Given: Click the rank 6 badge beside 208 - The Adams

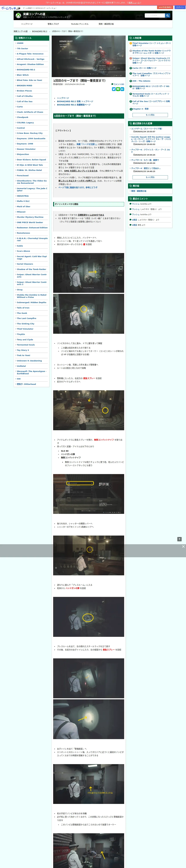Looking at the screenshot, I should click(x=131, y=81).
